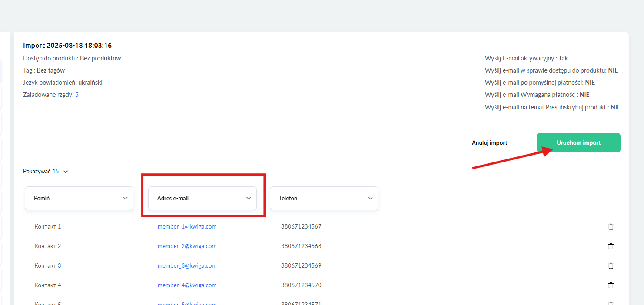
Task: Cancel with the Anuluj import button
Action: [x=489, y=143]
